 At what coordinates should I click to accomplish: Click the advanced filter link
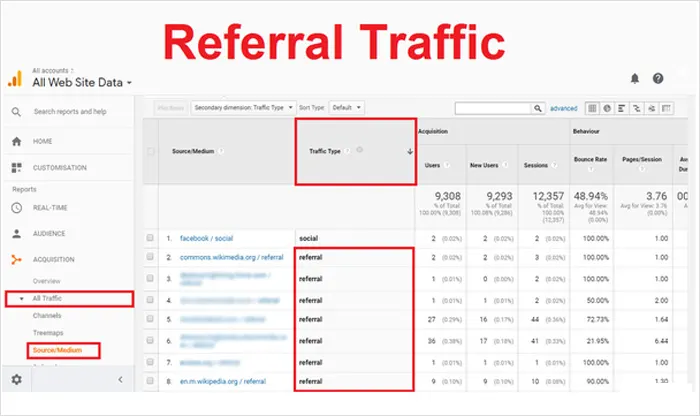pyautogui.click(x=563, y=108)
